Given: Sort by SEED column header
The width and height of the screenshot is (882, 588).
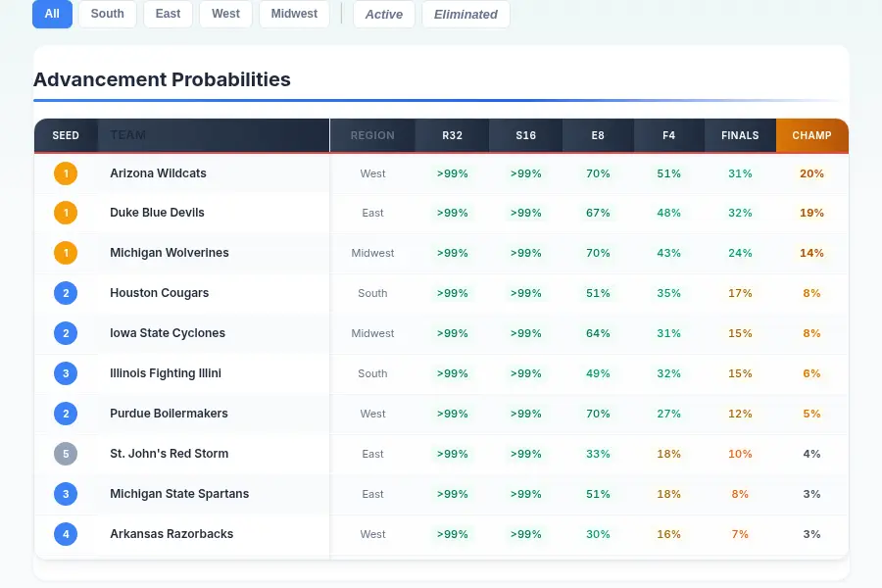Looking at the screenshot, I should click(66, 135).
